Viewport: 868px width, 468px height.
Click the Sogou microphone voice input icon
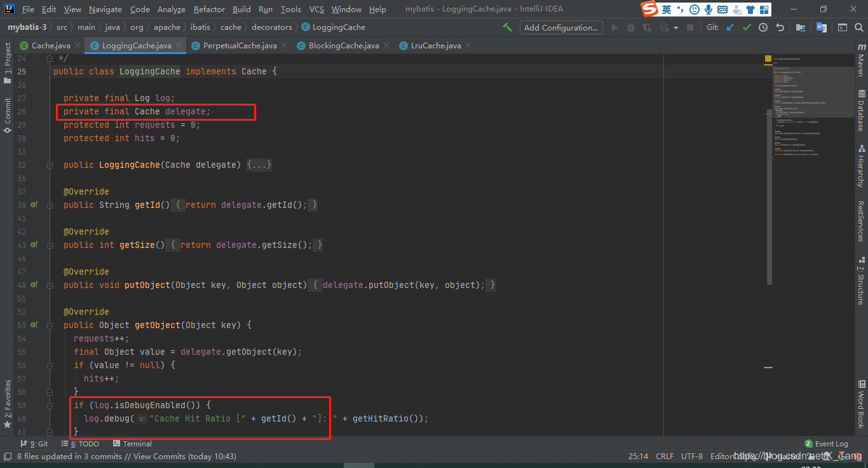[x=708, y=10]
